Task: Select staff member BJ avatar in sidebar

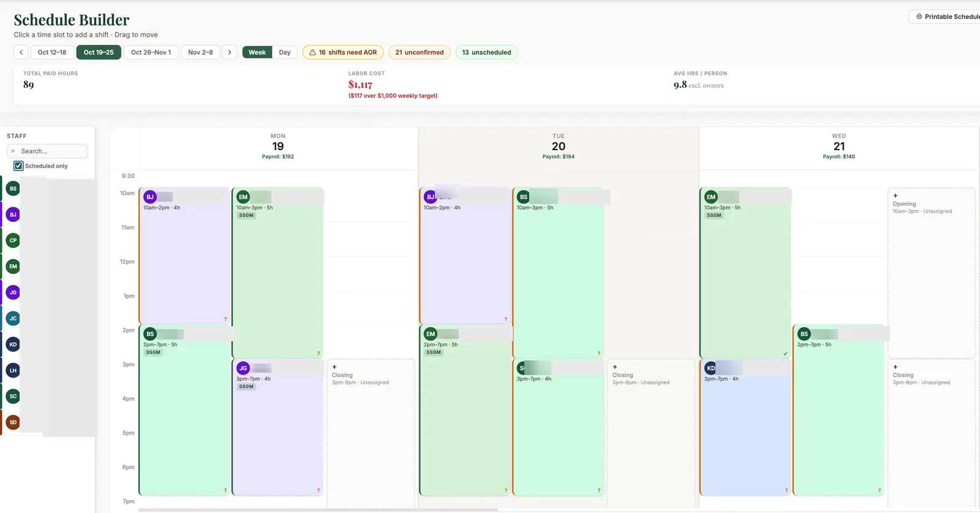Action: coord(13,215)
